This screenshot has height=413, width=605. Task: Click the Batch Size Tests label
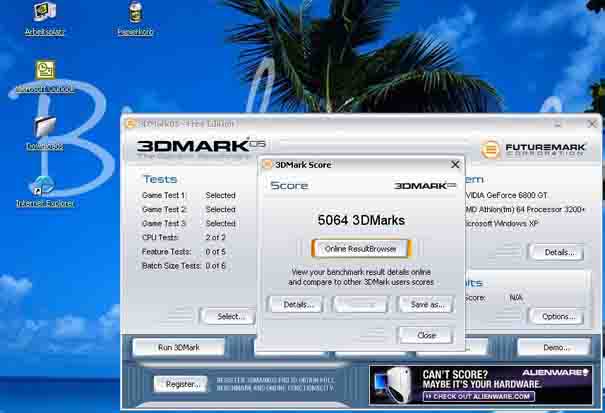[x=171, y=266]
